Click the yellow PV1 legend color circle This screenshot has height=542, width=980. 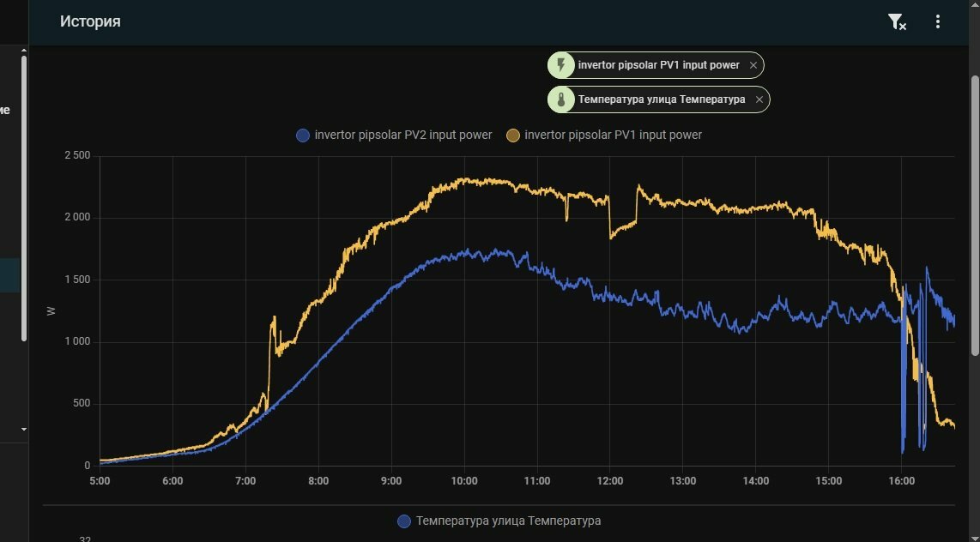[x=512, y=135]
